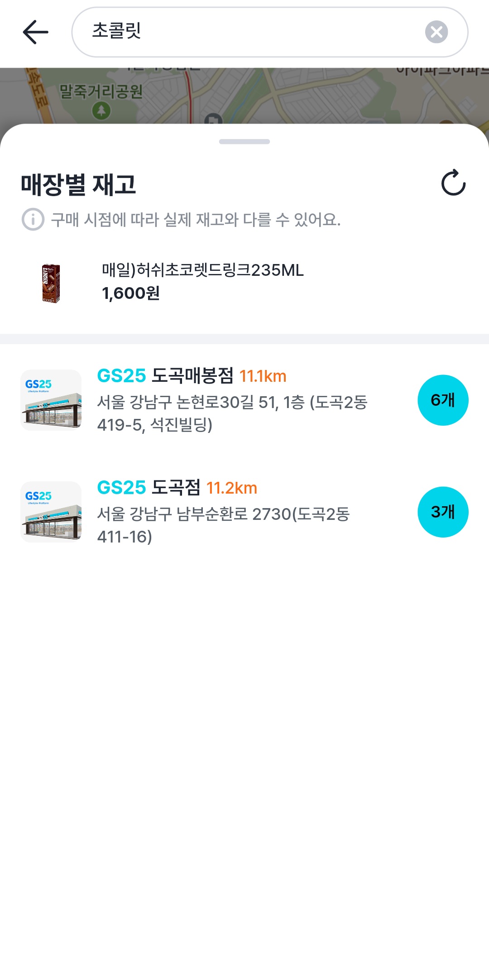Tap the 말죽거리공원 park icon on map
489x980 pixels.
click(x=101, y=110)
